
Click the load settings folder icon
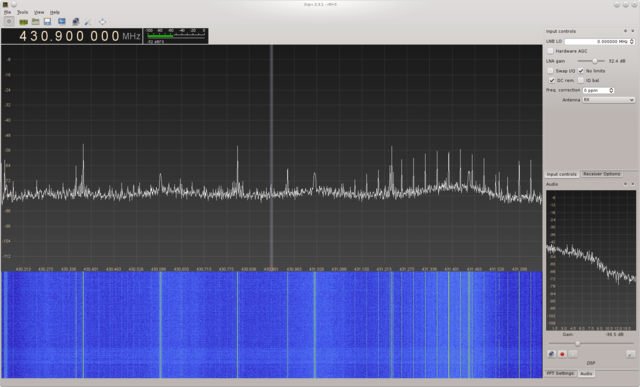(x=36, y=22)
